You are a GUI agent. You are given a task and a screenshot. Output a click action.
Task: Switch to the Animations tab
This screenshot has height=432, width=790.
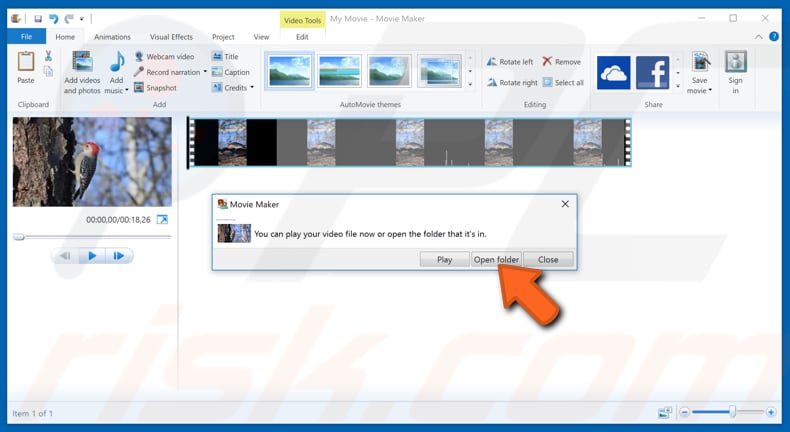[112, 37]
